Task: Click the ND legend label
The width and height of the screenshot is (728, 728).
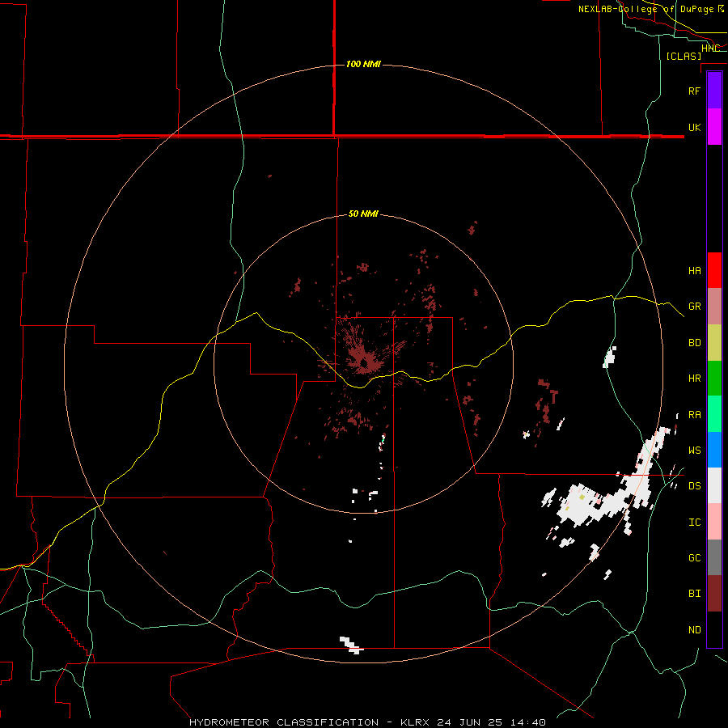Action: pyautogui.click(x=695, y=630)
